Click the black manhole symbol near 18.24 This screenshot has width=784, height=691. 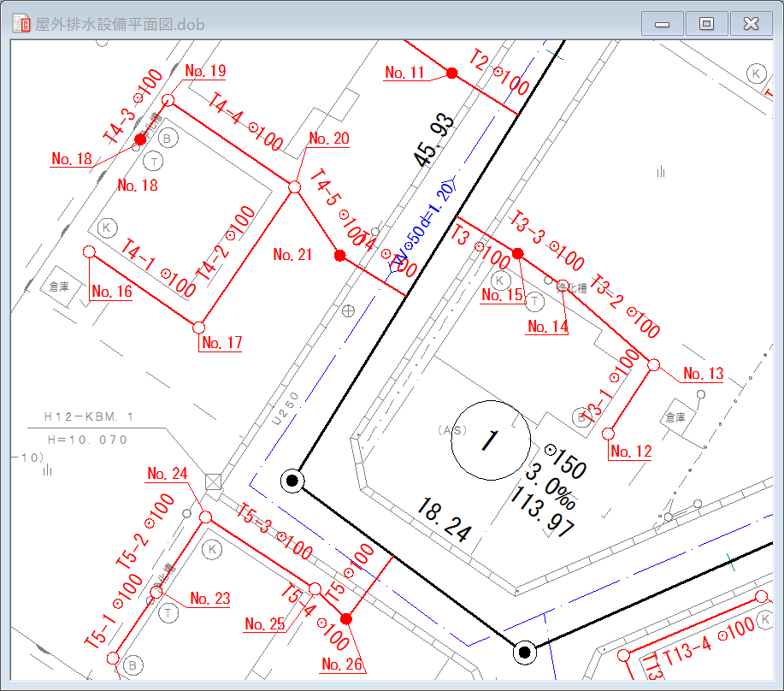click(292, 481)
